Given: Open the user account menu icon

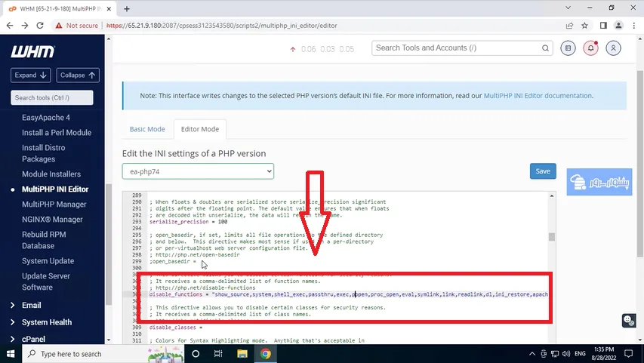Looking at the screenshot, I should click(613, 48).
